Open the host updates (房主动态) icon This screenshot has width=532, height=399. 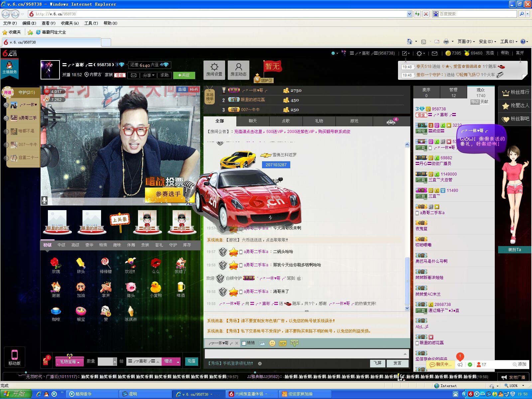[238, 70]
